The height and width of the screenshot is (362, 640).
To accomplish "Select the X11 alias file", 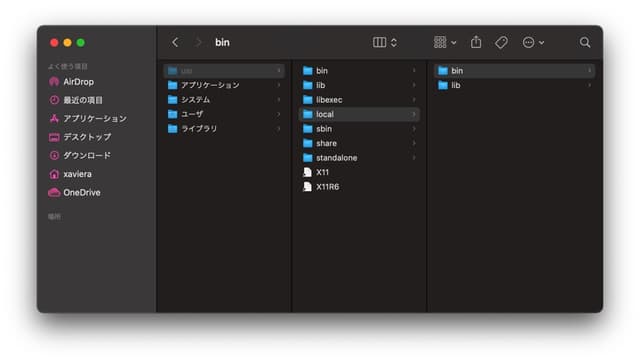I will coord(359,172).
